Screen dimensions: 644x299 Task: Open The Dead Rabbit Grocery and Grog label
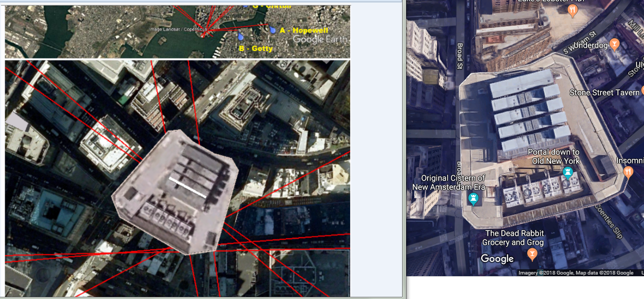[x=512, y=238]
